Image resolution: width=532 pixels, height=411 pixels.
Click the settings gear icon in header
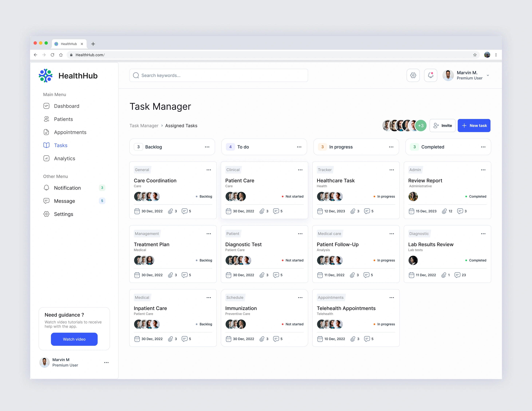(x=413, y=76)
